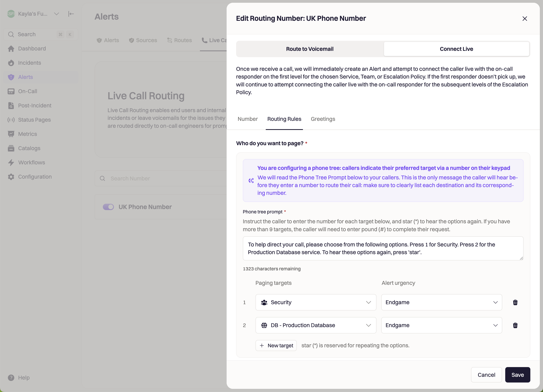Select the Connect Live option

coord(456,49)
